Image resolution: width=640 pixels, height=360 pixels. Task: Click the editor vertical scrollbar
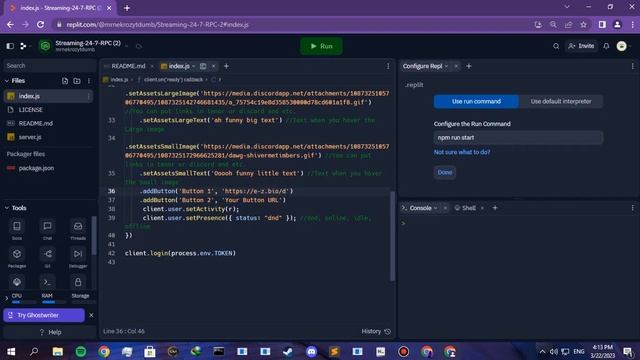(392, 236)
